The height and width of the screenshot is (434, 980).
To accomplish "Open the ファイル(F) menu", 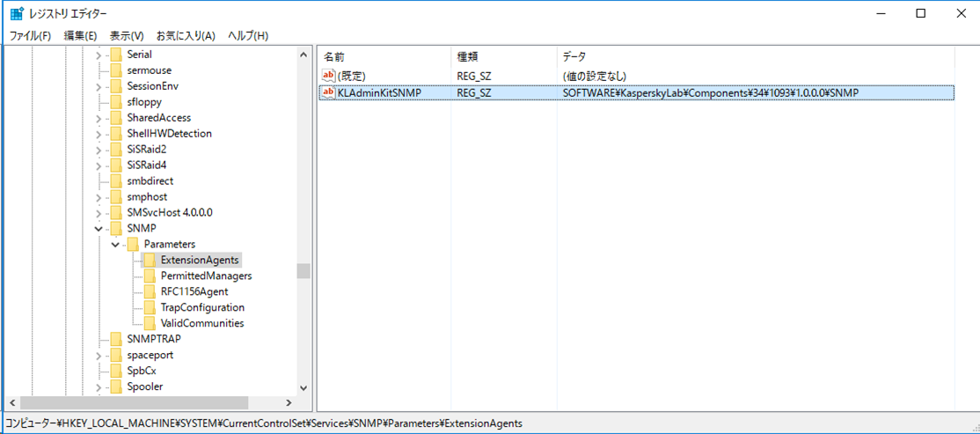I will (x=30, y=35).
